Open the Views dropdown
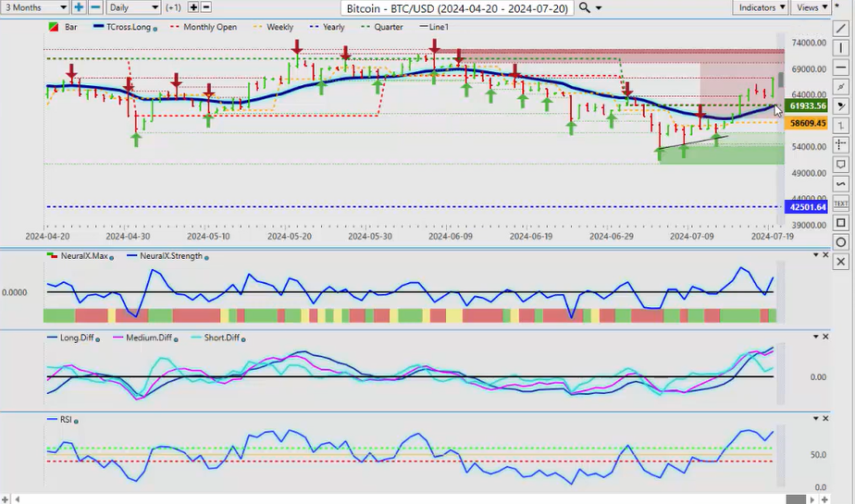Screen dimensions: 855x504 click(x=812, y=7)
